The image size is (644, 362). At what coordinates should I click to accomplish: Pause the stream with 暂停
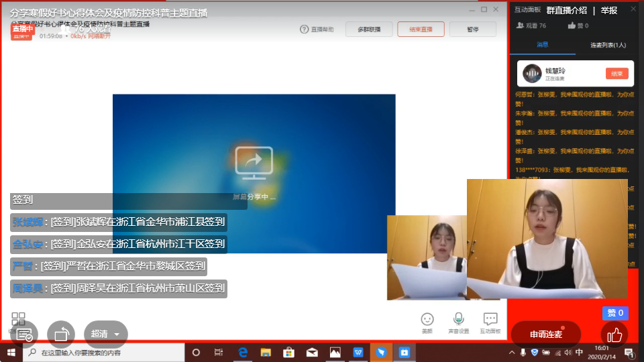[473, 29]
